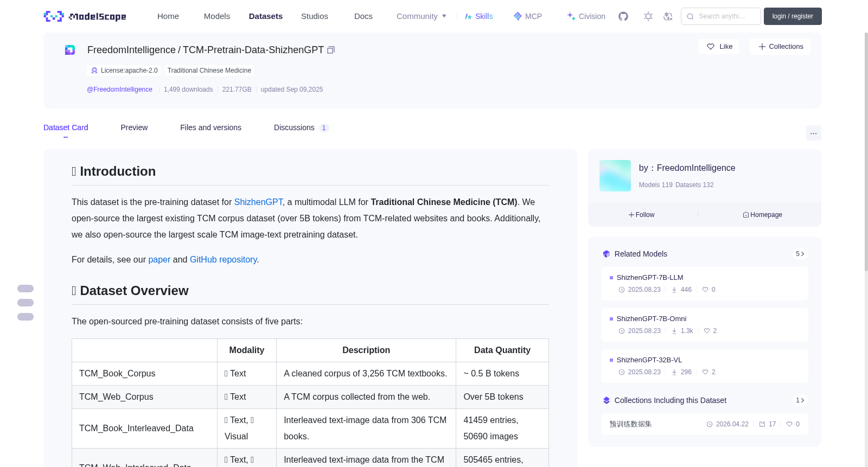Open the @FreedomIntelligence author link
This screenshot has width=868, height=467.
tap(119, 89)
